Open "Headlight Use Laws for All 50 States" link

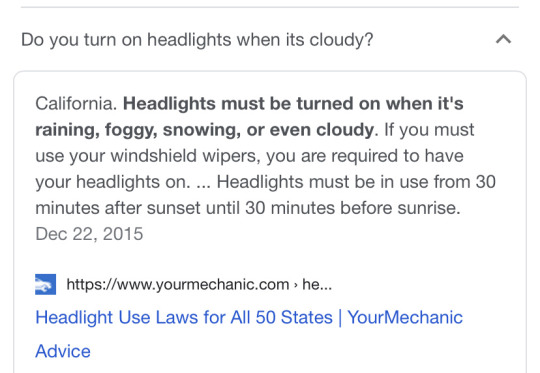pyautogui.click(x=184, y=317)
